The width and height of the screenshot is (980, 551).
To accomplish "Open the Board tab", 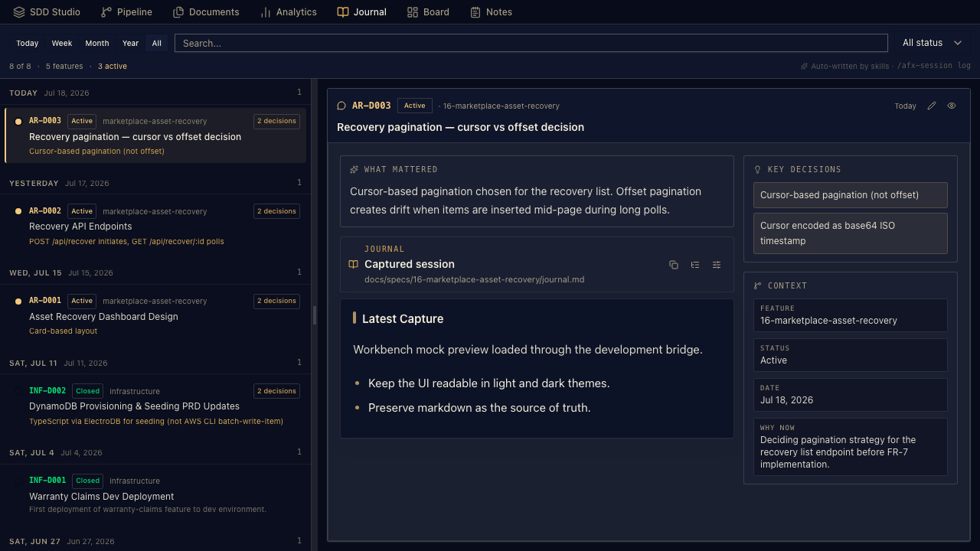I will tap(428, 12).
